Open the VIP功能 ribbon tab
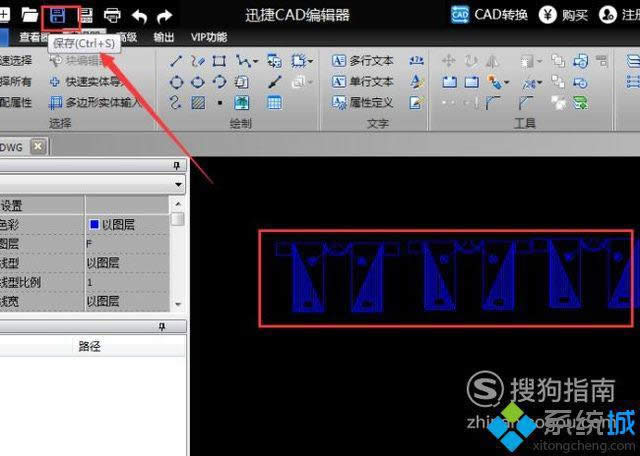 click(209, 37)
